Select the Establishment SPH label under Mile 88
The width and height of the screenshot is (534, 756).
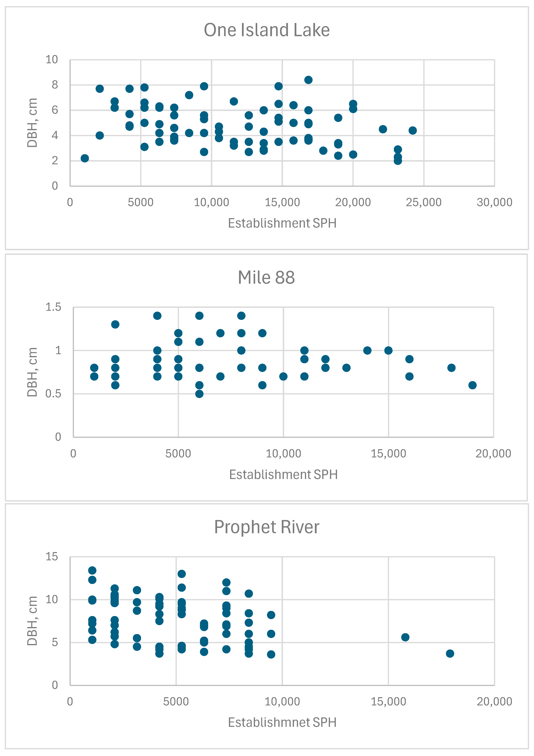pos(283,475)
